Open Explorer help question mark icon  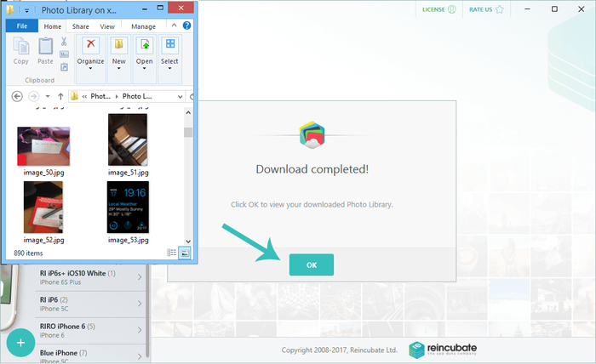pyautogui.click(x=186, y=26)
